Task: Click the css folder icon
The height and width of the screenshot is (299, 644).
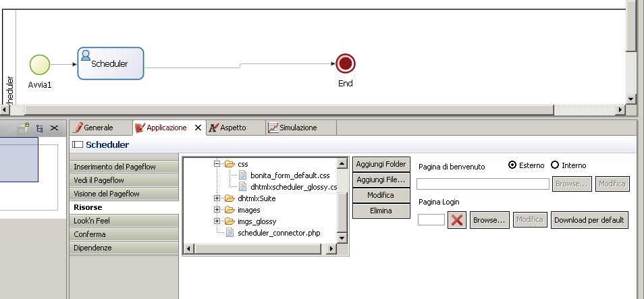Action: click(x=229, y=164)
